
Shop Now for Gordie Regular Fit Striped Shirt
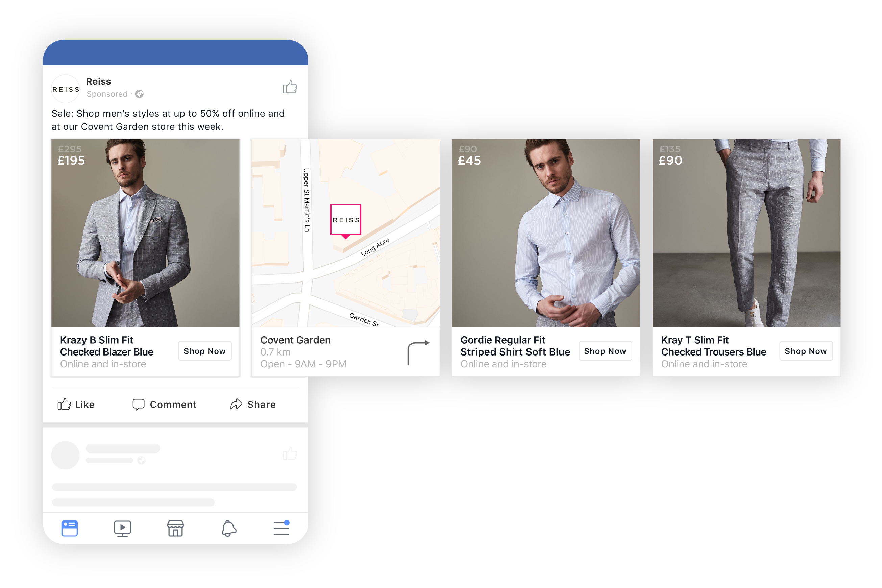605,351
